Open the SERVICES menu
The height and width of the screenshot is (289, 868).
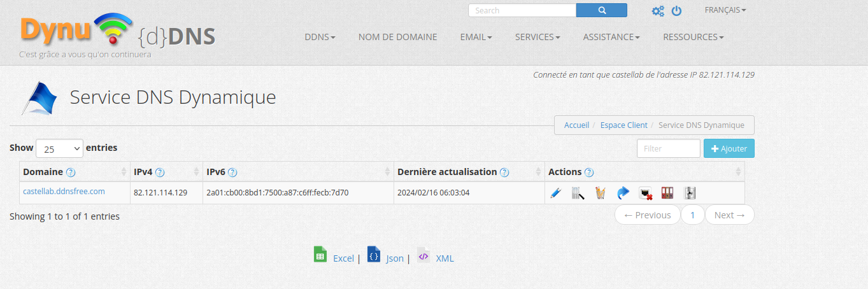pyautogui.click(x=537, y=37)
